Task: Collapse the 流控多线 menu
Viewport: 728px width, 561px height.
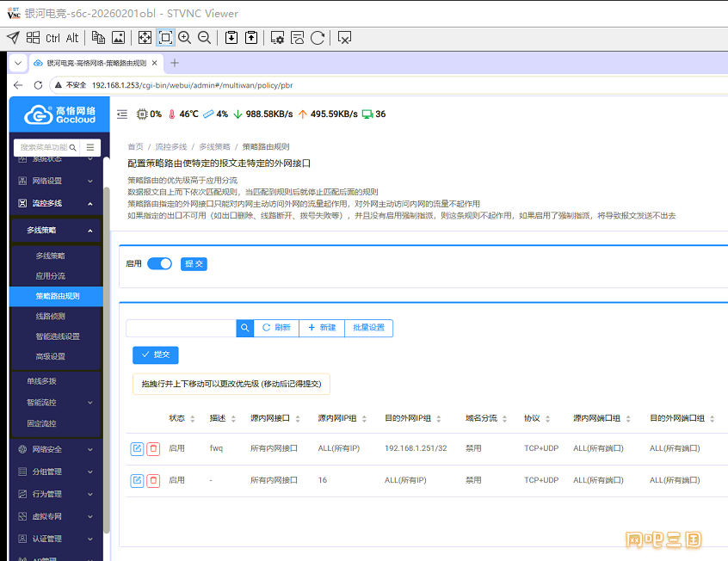Action: click(x=56, y=203)
